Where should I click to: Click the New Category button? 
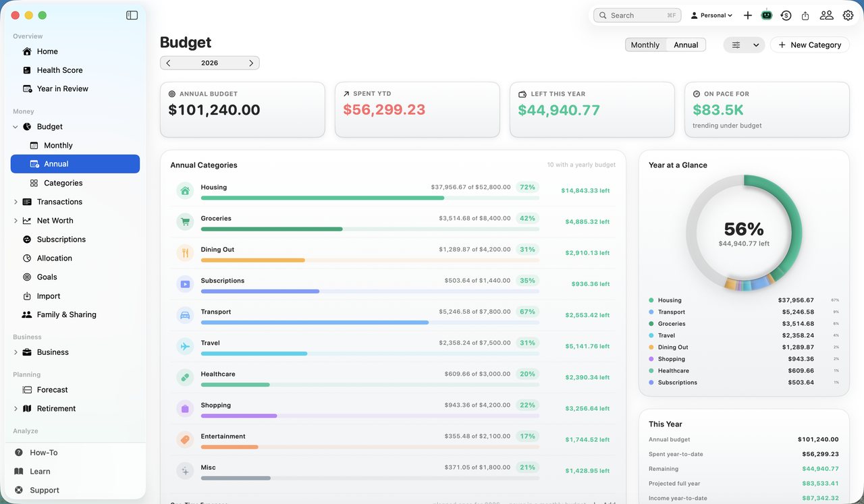(809, 45)
